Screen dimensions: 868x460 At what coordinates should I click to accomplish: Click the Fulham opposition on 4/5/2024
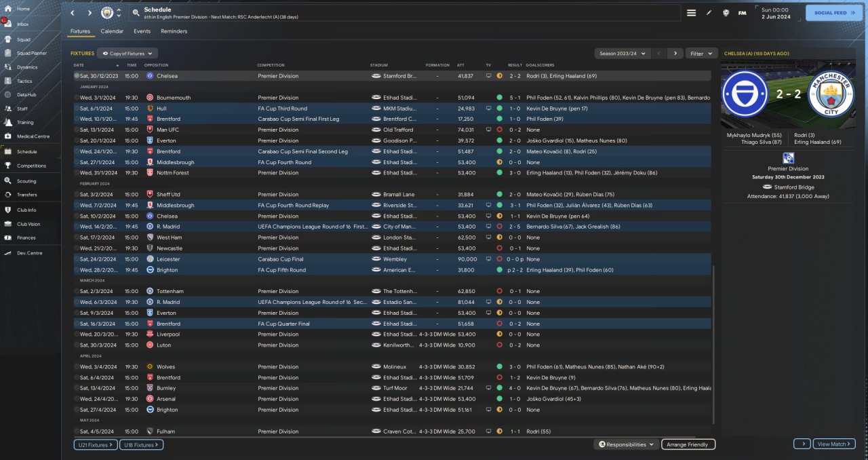coord(165,432)
